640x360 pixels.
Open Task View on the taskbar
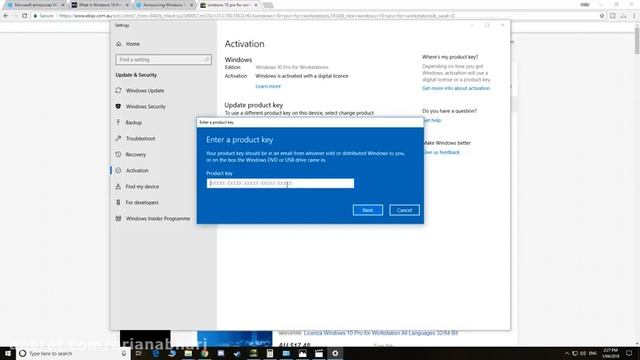click(x=139, y=353)
